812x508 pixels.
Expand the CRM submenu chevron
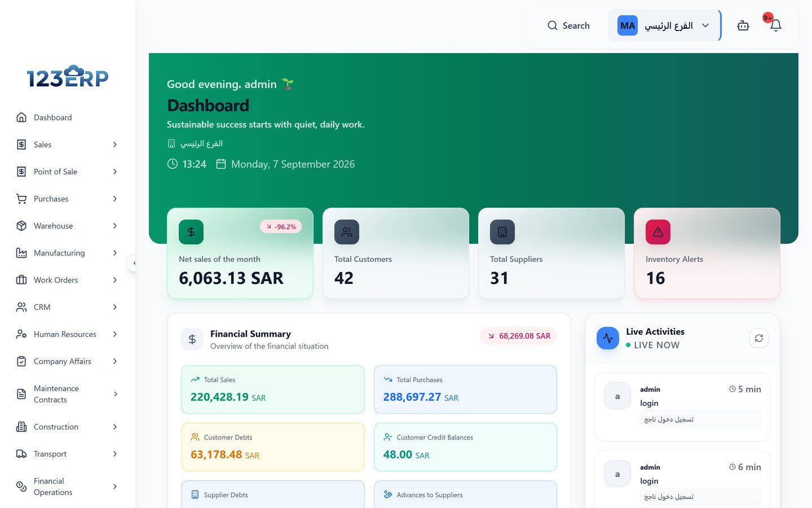[115, 307]
